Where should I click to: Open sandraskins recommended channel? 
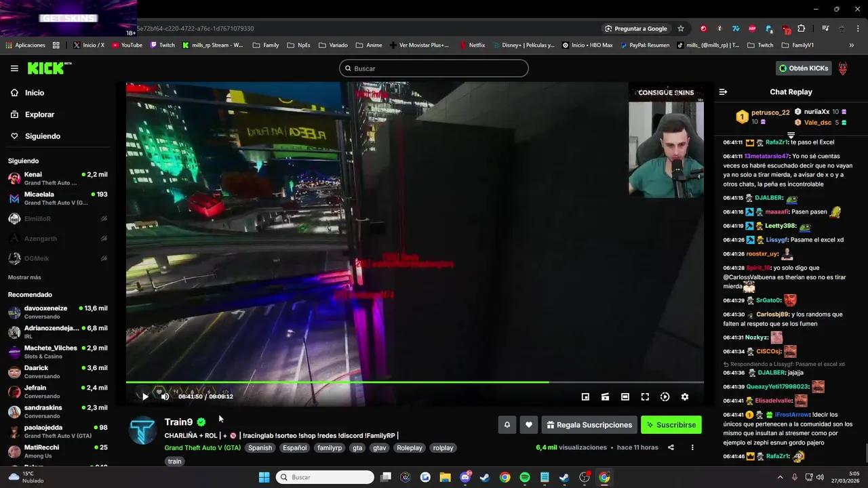coord(58,411)
